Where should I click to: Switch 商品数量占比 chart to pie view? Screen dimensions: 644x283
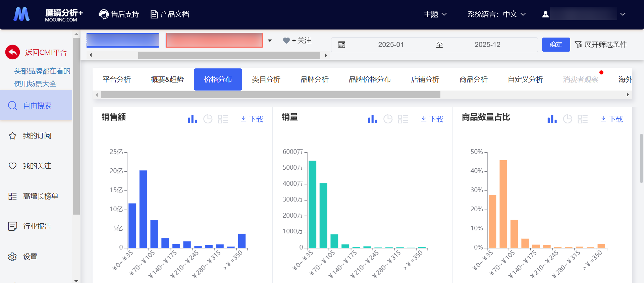[568, 119]
